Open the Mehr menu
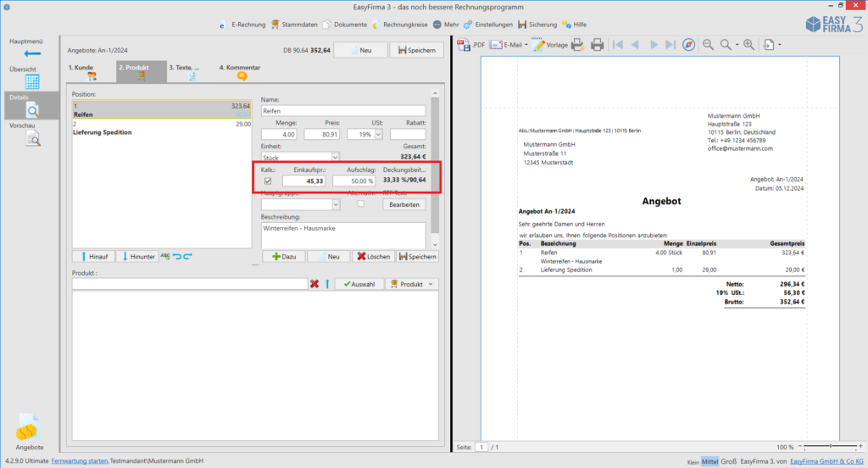Viewport: 868px width, 468px height. 446,25
